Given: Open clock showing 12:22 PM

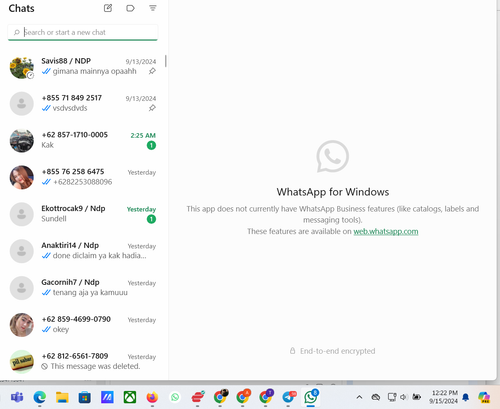Looking at the screenshot, I should (443, 397).
